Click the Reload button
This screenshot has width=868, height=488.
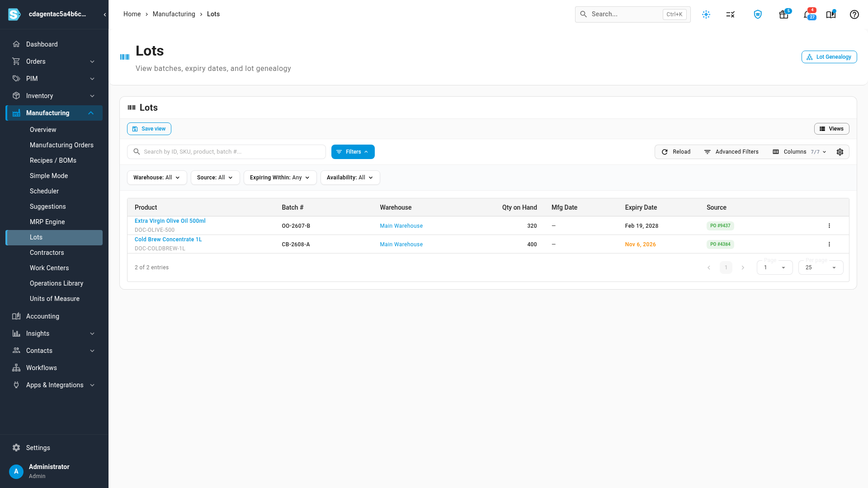(676, 152)
